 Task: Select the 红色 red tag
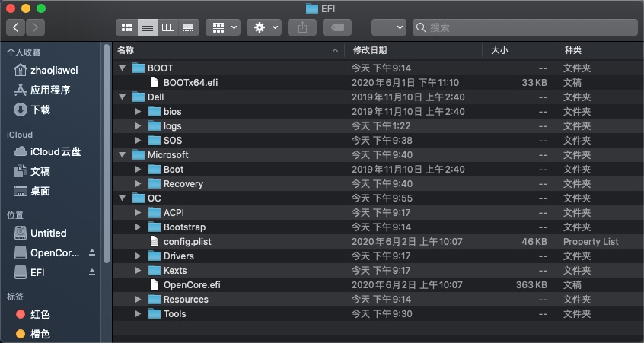[33, 314]
